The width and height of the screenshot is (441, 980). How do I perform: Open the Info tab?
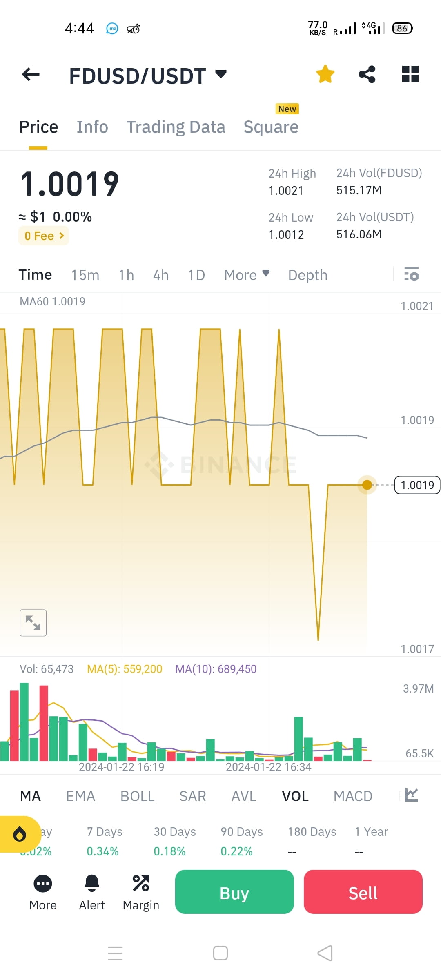pos(92,127)
